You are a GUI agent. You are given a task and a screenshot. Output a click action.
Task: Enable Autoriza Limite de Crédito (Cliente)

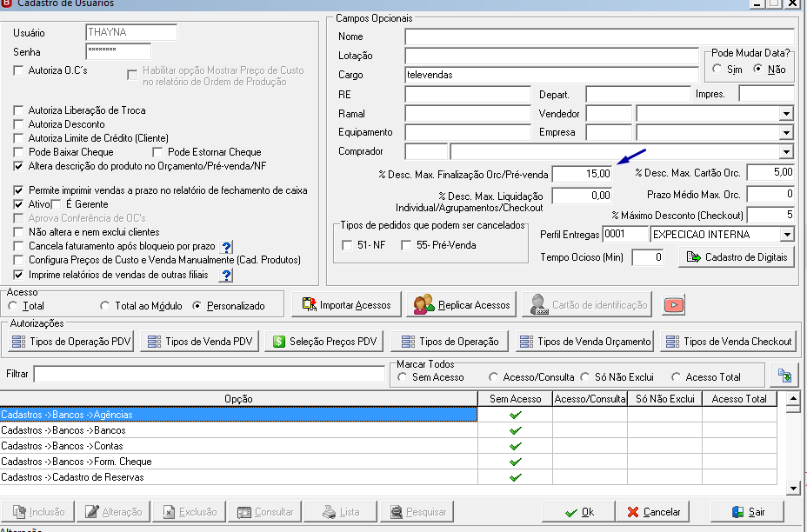click(x=18, y=138)
